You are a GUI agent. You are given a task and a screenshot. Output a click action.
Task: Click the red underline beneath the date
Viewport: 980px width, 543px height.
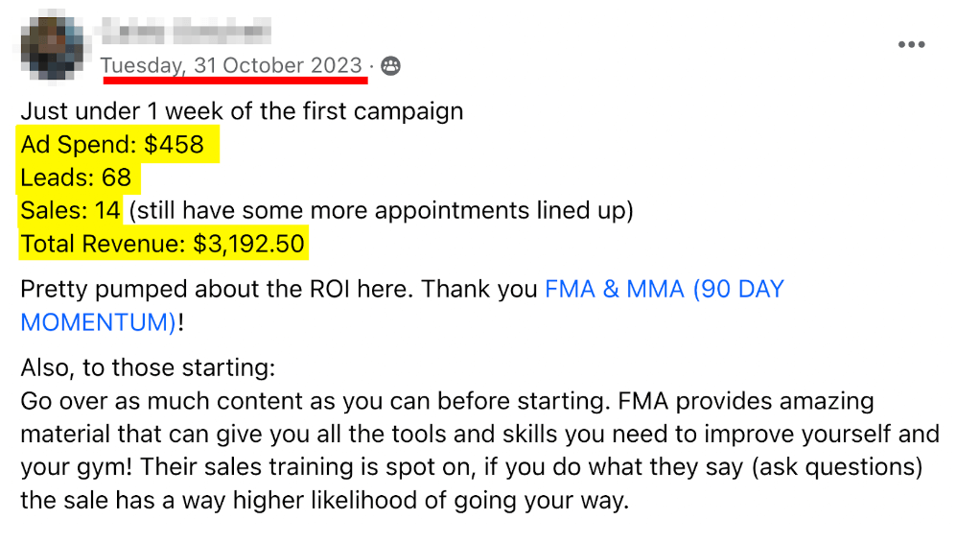pos(236,80)
